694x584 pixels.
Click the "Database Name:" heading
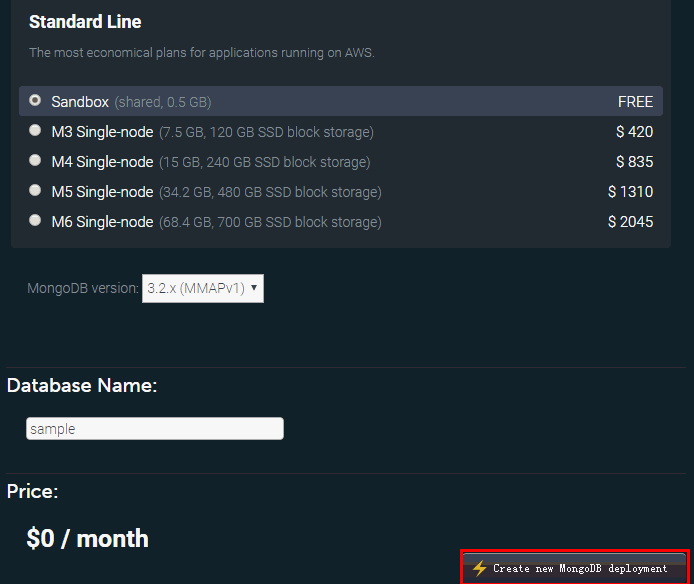(x=82, y=386)
